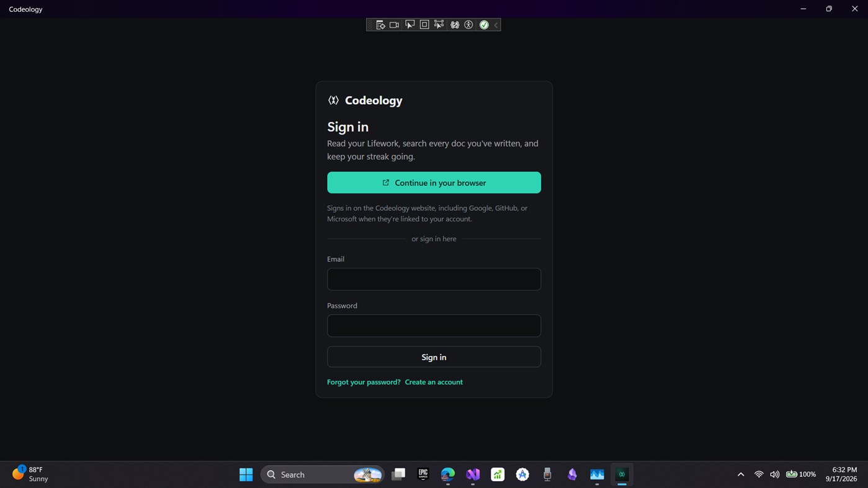
Task: Click the 'Sign in' heading text
Action: pos(348,127)
